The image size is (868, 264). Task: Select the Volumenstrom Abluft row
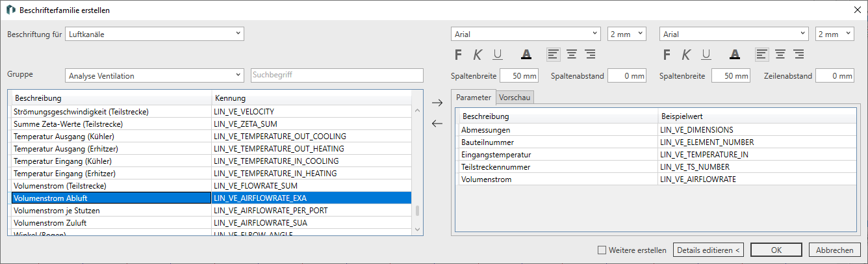(x=212, y=198)
